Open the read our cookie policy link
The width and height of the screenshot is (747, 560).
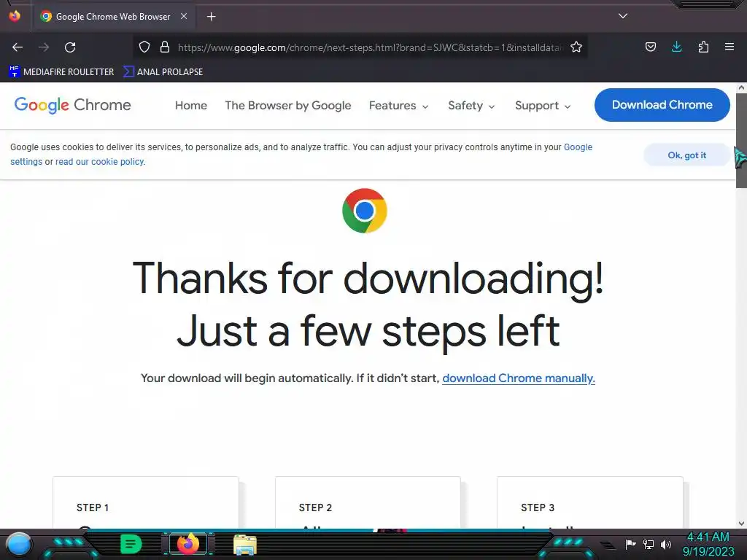coord(100,161)
